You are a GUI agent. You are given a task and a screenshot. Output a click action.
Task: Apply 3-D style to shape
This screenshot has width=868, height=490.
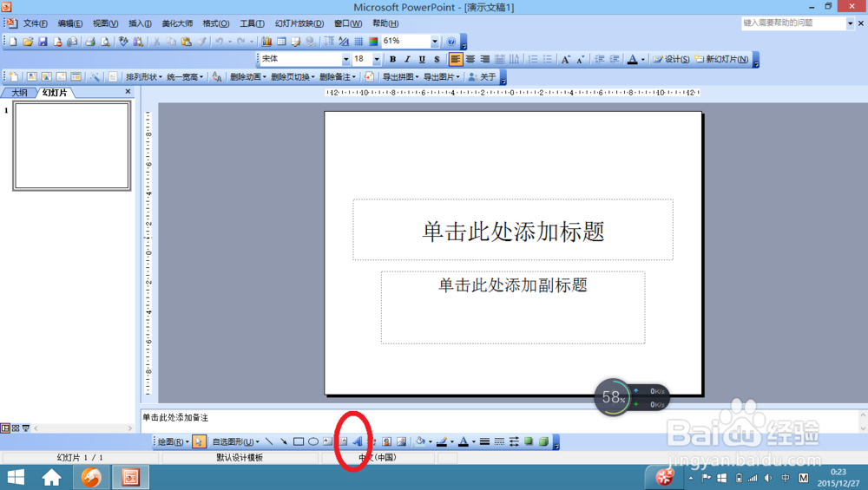coord(543,442)
